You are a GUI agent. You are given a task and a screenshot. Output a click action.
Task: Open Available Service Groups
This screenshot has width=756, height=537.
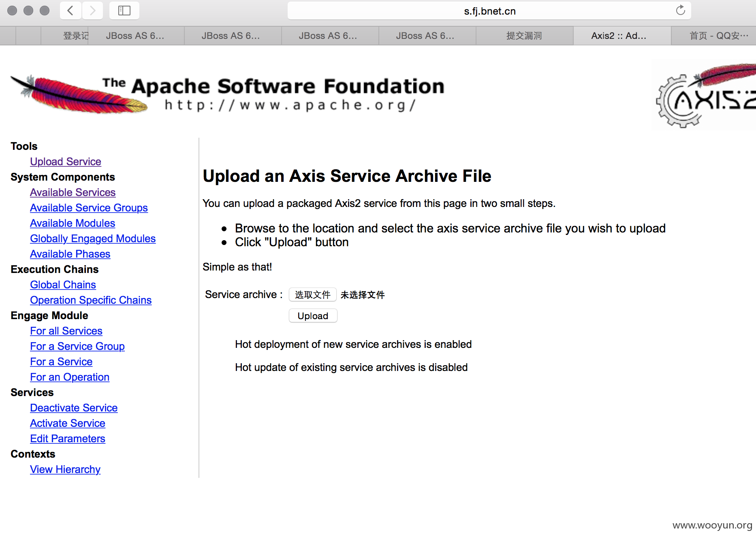pyautogui.click(x=89, y=208)
